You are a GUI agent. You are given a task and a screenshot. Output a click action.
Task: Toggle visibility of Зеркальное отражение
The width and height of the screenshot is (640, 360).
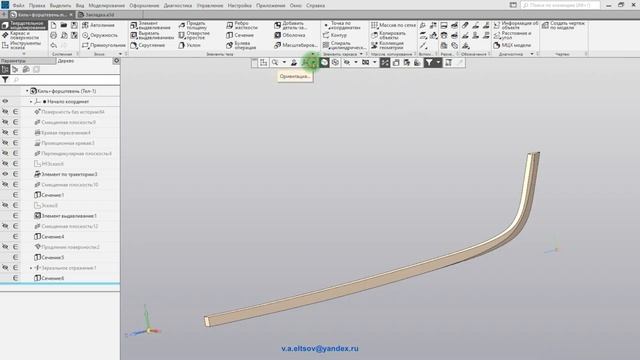tap(5, 268)
